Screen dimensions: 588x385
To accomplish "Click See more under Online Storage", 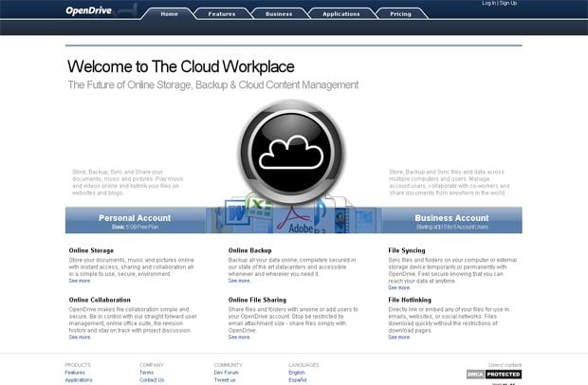I will [80, 281].
